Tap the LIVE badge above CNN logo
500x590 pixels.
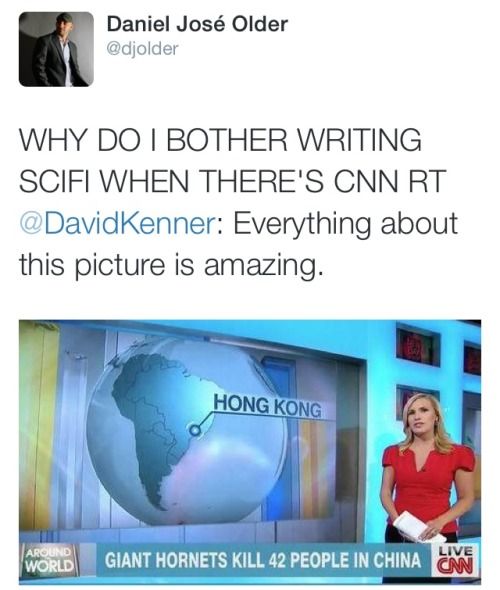pyautogui.click(x=456, y=550)
